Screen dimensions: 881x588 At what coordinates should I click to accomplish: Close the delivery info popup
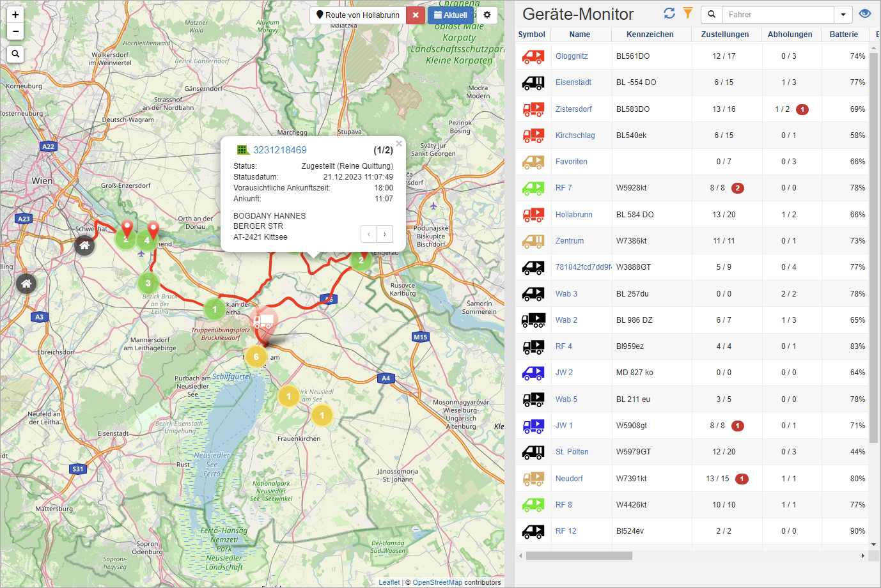[399, 144]
